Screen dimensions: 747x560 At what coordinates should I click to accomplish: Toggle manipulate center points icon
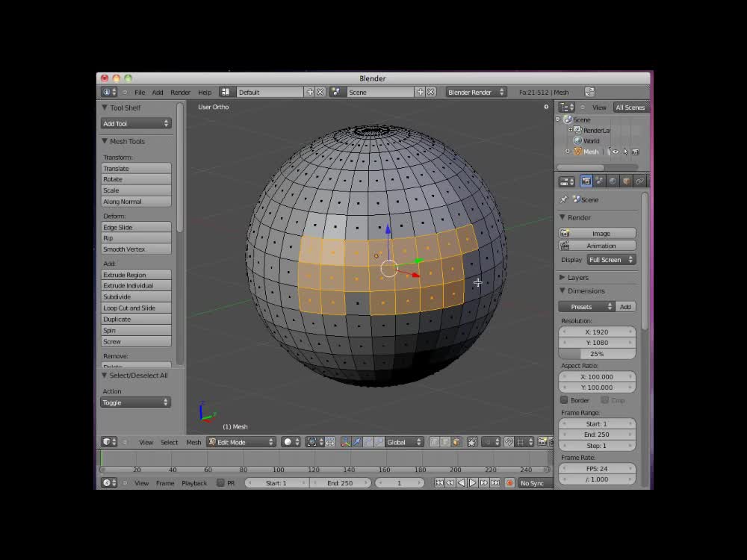pyautogui.click(x=329, y=442)
